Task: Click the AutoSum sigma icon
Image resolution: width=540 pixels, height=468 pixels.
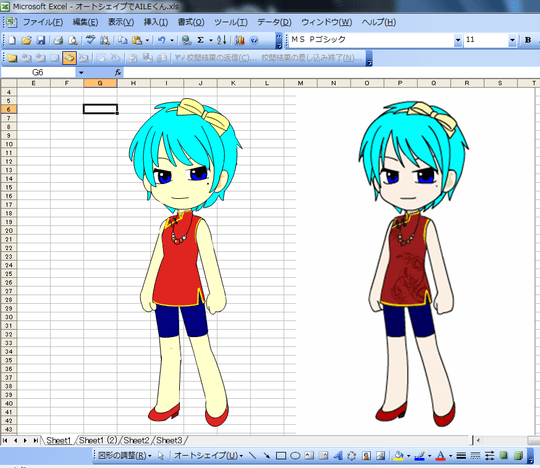Action: coord(200,40)
